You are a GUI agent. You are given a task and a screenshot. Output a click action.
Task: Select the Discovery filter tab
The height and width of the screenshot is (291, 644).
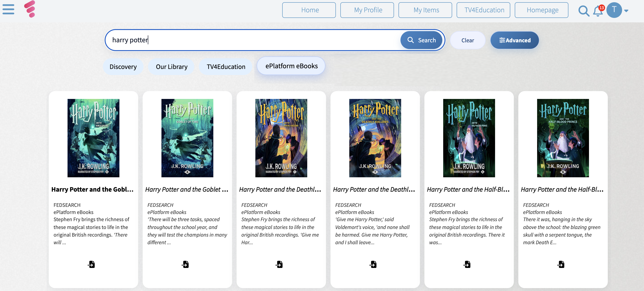coord(123,67)
